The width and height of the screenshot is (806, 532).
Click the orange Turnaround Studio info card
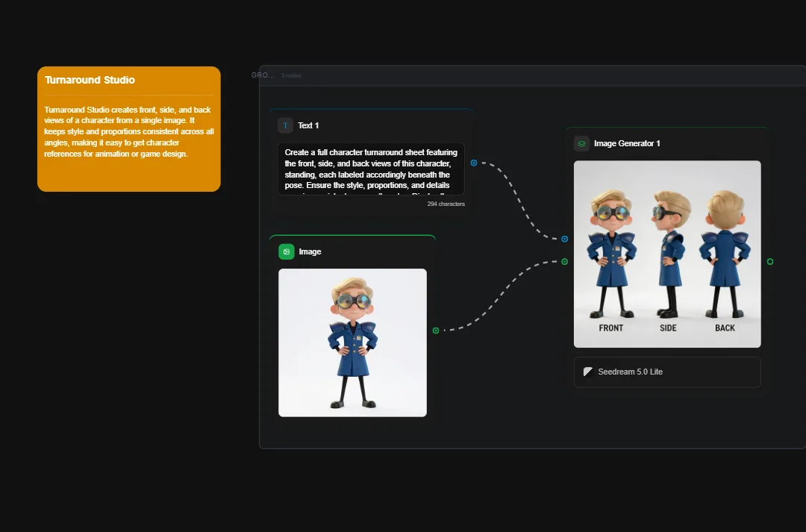point(128,142)
